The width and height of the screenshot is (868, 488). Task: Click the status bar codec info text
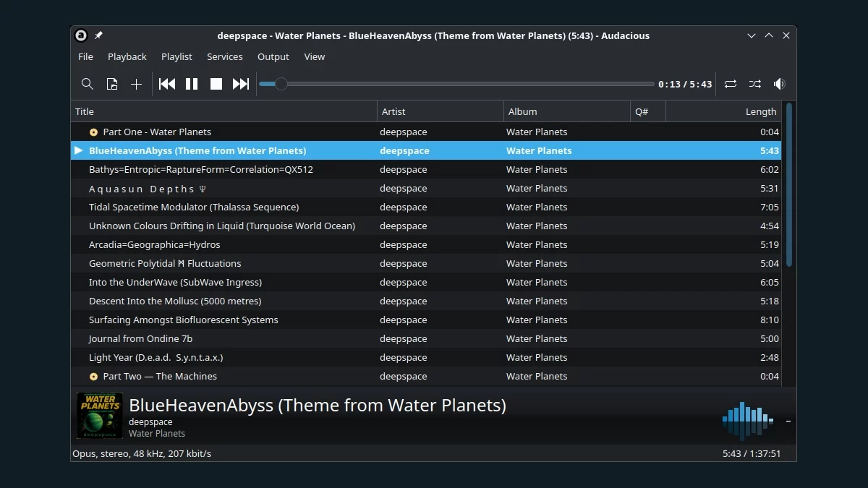142,453
